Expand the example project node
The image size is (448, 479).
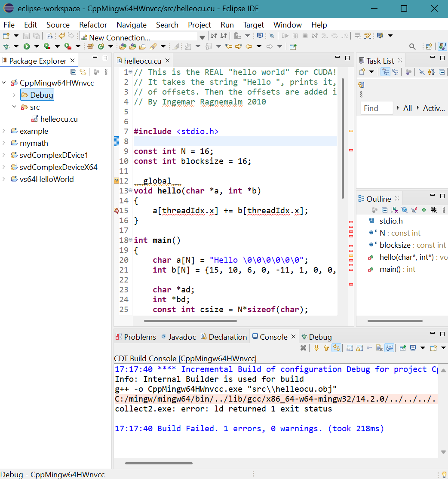[x=4, y=131]
